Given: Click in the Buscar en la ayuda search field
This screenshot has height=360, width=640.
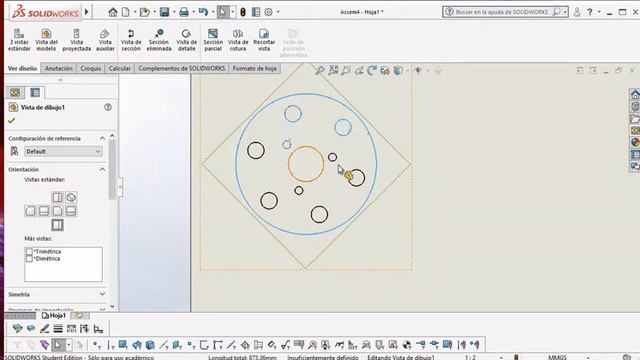Looking at the screenshot, I should click(501, 12).
